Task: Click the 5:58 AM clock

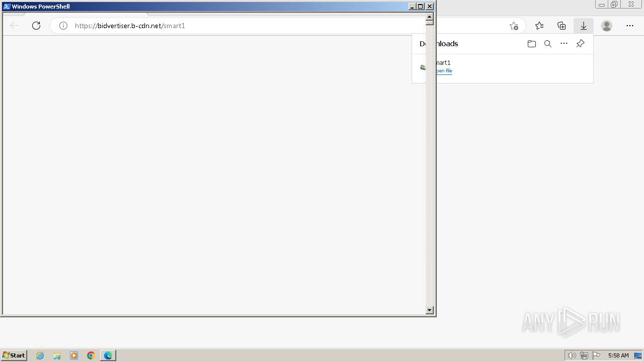Action: pos(618,355)
